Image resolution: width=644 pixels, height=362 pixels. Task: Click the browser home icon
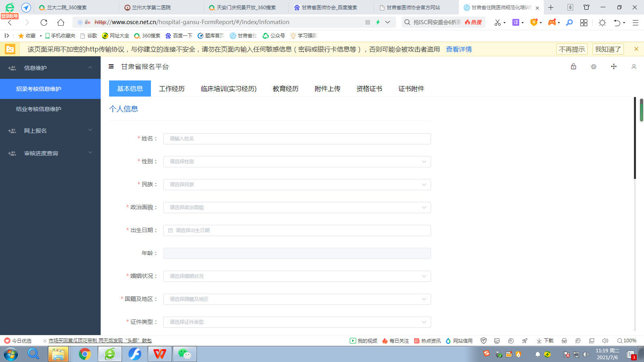(61, 23)
